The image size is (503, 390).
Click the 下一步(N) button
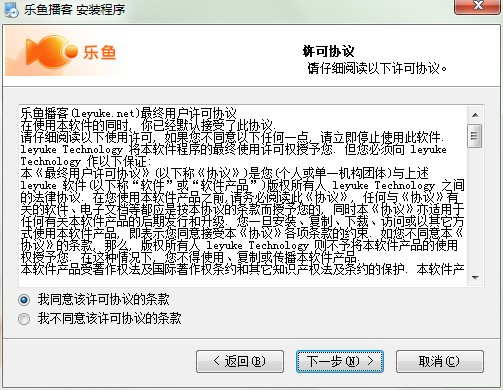click(x=340, y=361)
